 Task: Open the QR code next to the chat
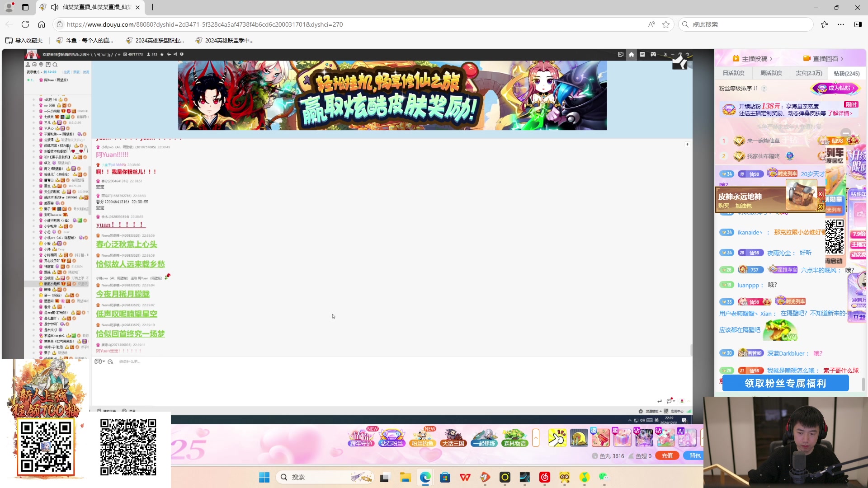835,237
